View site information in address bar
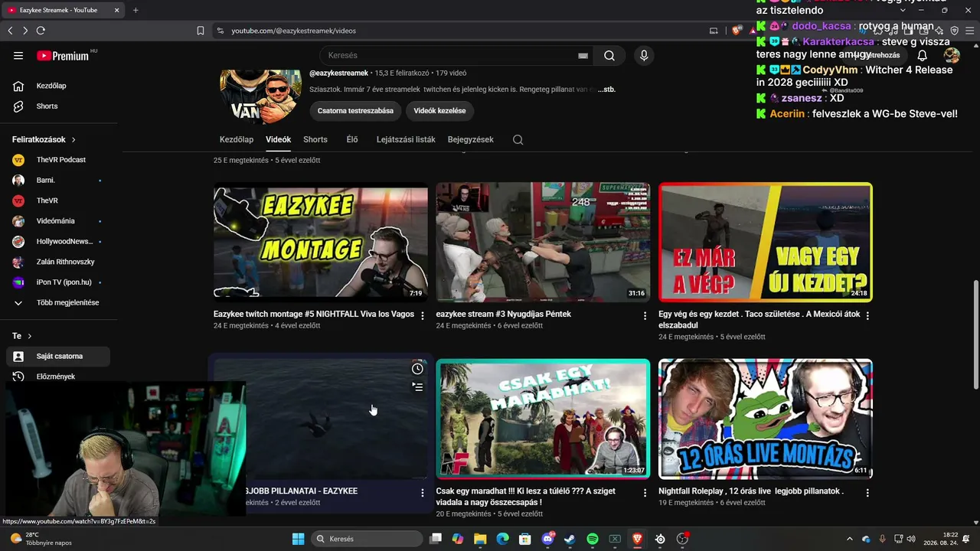This screenshot has height=551, width=980. tap(220, 31)
